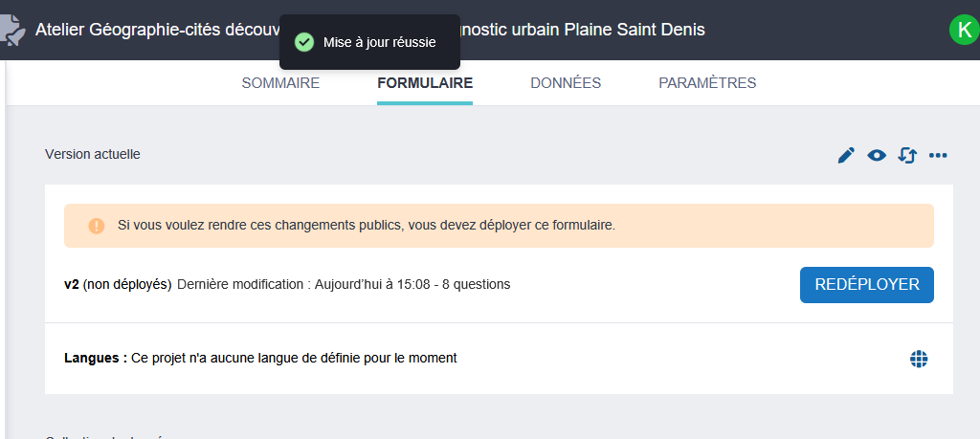Screen dimensions: 980x439
Task: Click the 'Langues' label text
Action: point(96,358)
